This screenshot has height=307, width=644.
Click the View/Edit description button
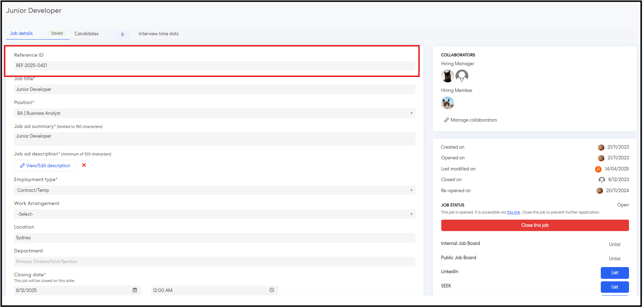45,165
